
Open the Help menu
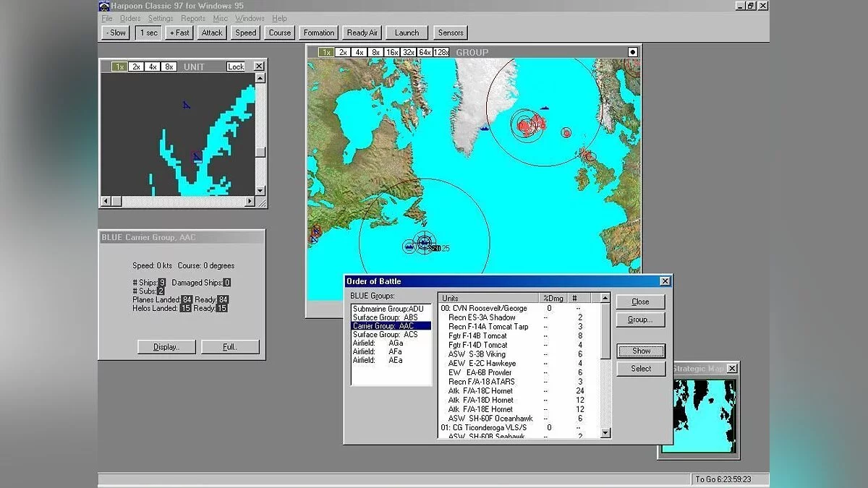279,18
